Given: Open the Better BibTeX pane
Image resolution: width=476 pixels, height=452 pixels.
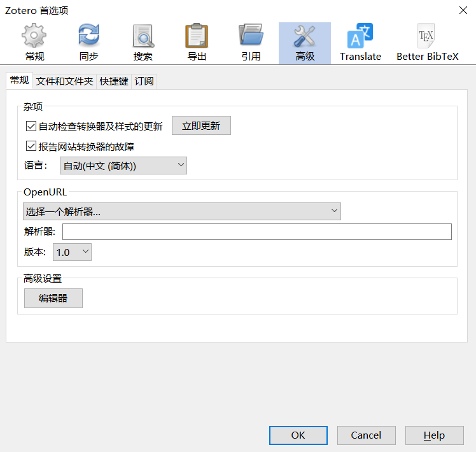Looking at the screenshot, I should (428, 43).
